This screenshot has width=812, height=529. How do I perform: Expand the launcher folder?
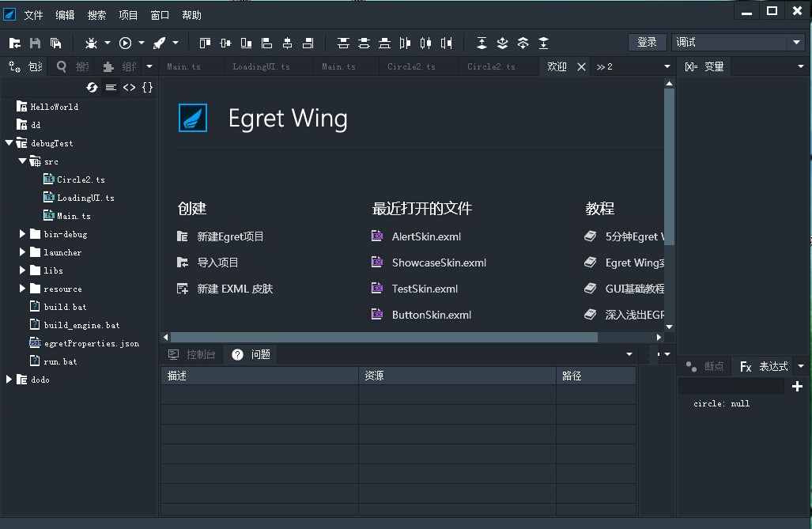pyautogui.click(x=22, y=252)
